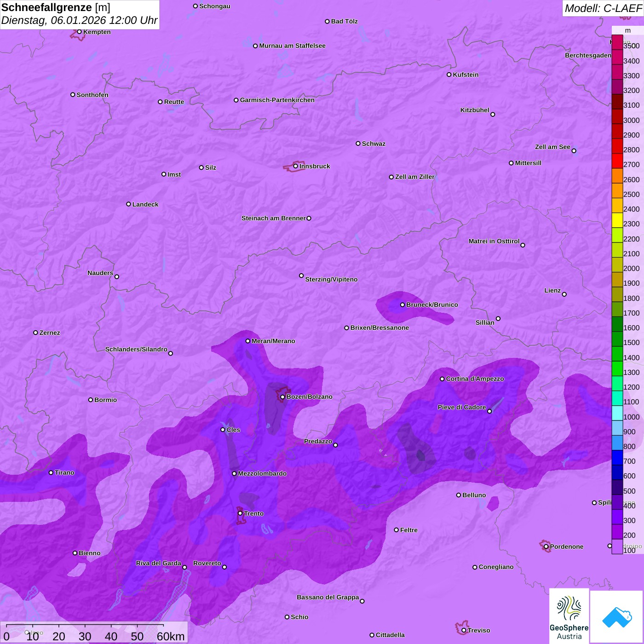Click the Lienz location dot
The width and height of the screenshot is (644, 644).
pyautogui.click(x=564, y=294)
